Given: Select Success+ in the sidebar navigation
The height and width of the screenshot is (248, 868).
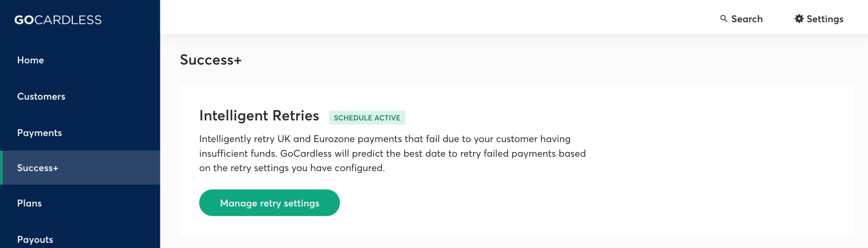Looking at the screenshot, I should pos(80,167).
